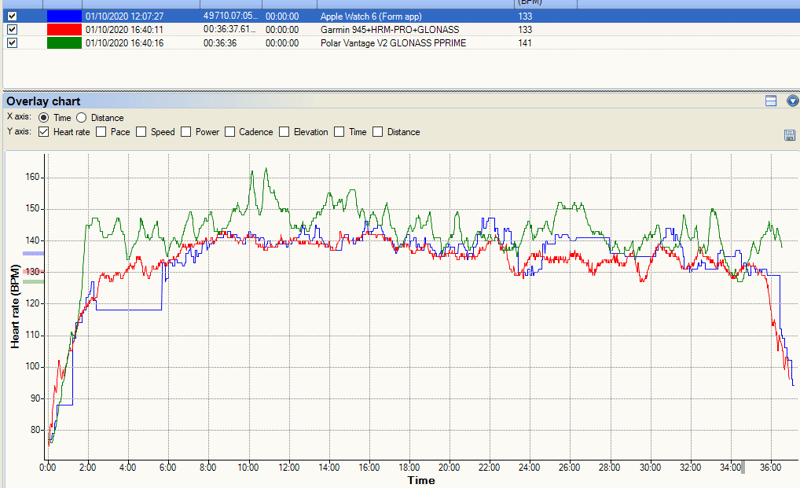Enable the Elevation Y axis checkbox
This screenshot has width=800, height=488.
[284, 132]
